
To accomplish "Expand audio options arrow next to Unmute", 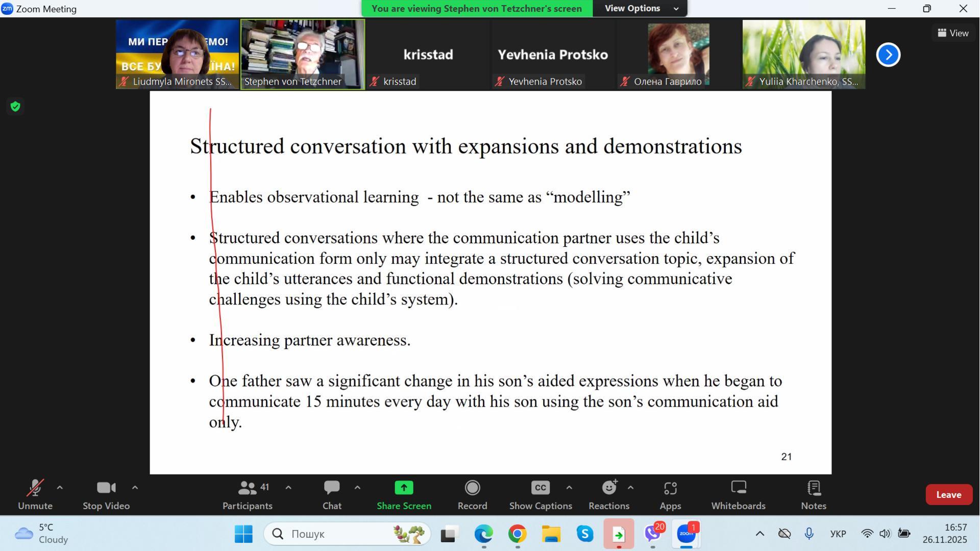I will [x=60, y=488].
